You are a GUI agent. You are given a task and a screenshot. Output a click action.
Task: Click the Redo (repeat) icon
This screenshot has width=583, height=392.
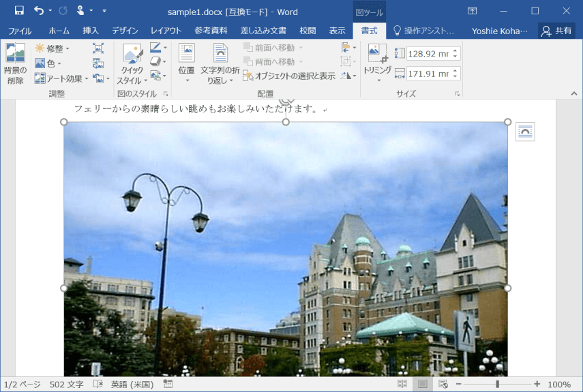[x=63, y=10]
